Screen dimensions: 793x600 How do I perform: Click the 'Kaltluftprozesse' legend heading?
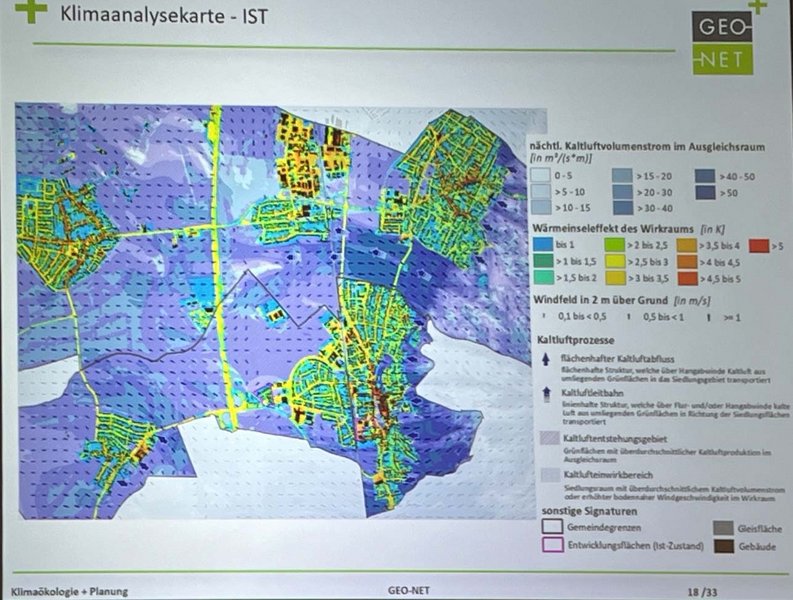576,340
